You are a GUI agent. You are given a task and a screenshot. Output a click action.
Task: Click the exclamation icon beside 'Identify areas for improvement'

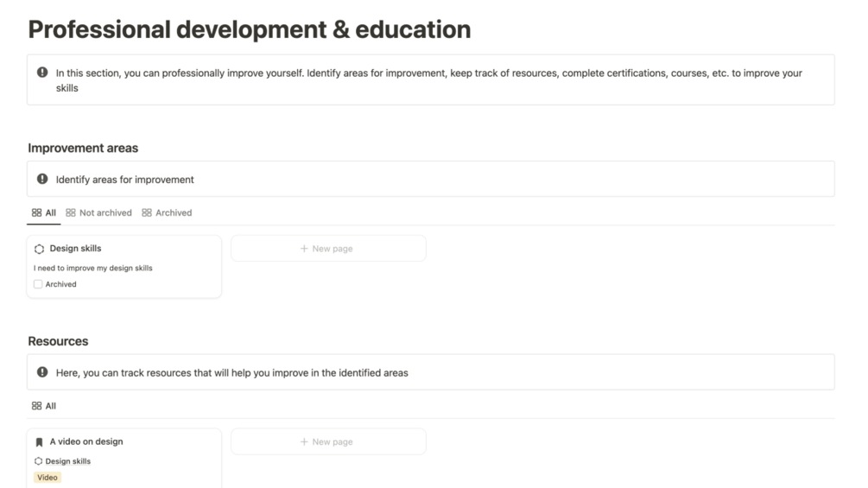42,179
